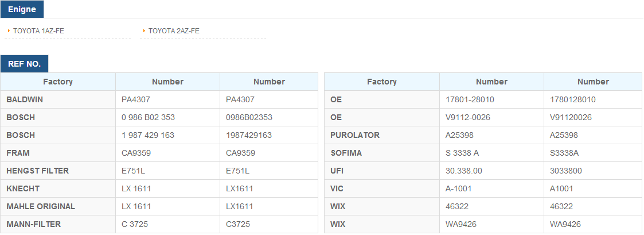Viewport: 644px width, 235px height.
Task: Click the BALDWIN factory cell
Action: click(58, 99)
